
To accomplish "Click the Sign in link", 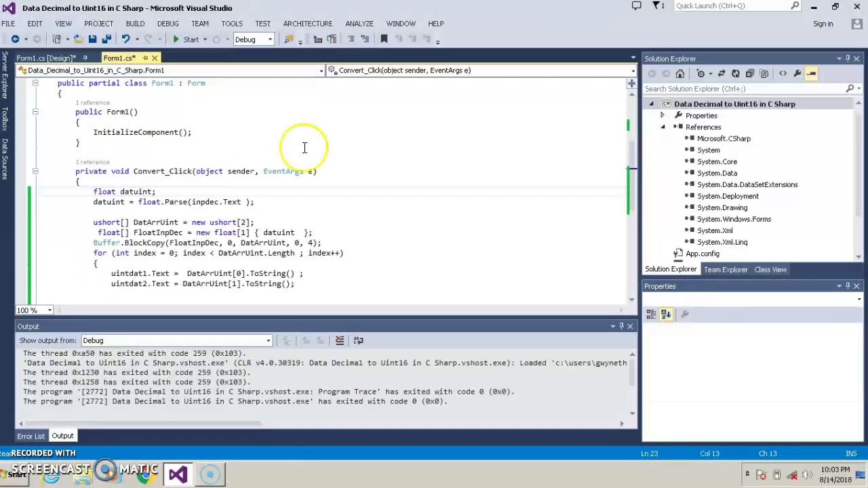I will click(823, 24).
